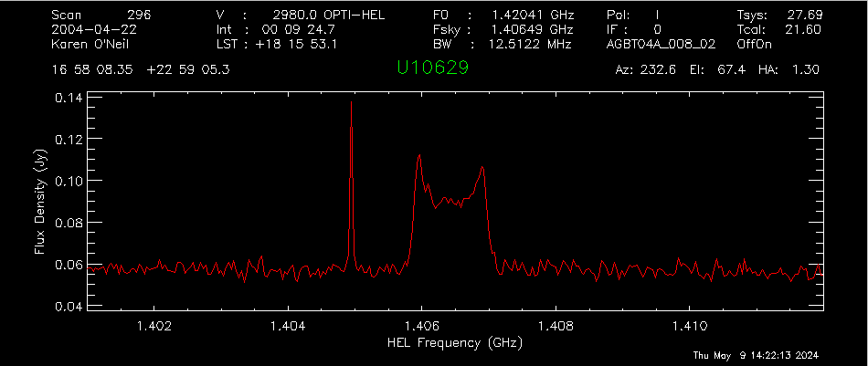
Task: Click the 0.06 y-axis tick label
Action: coord(68,265)
